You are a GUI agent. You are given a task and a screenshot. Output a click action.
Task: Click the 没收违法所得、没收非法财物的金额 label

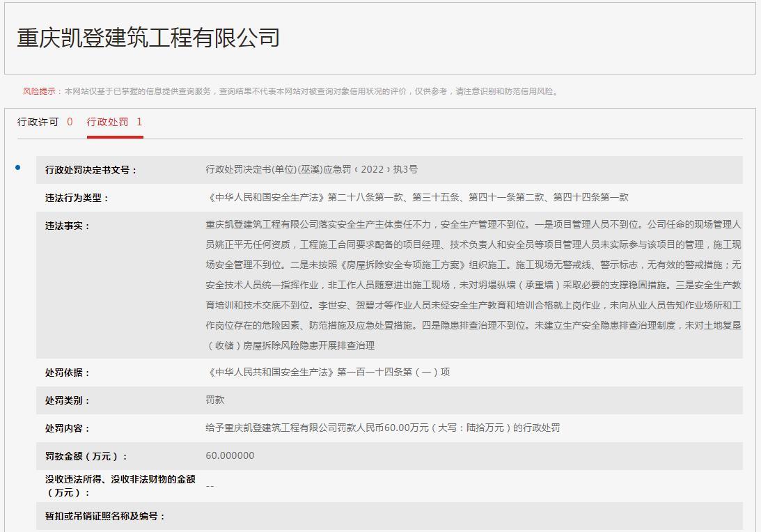tap(120, 486)
